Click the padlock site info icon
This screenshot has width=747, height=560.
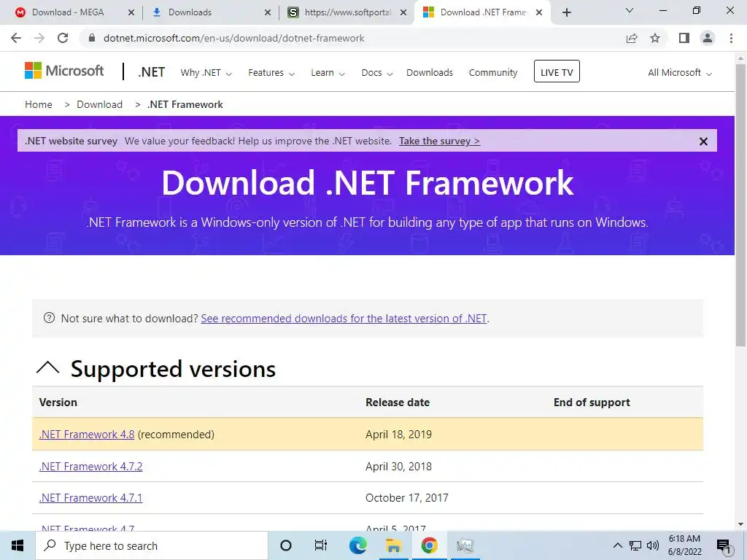[x=92, y=38]
